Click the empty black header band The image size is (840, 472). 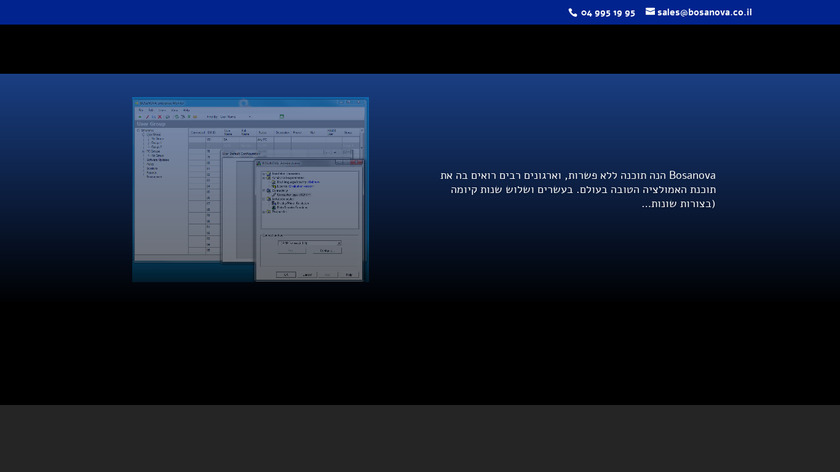420,49
